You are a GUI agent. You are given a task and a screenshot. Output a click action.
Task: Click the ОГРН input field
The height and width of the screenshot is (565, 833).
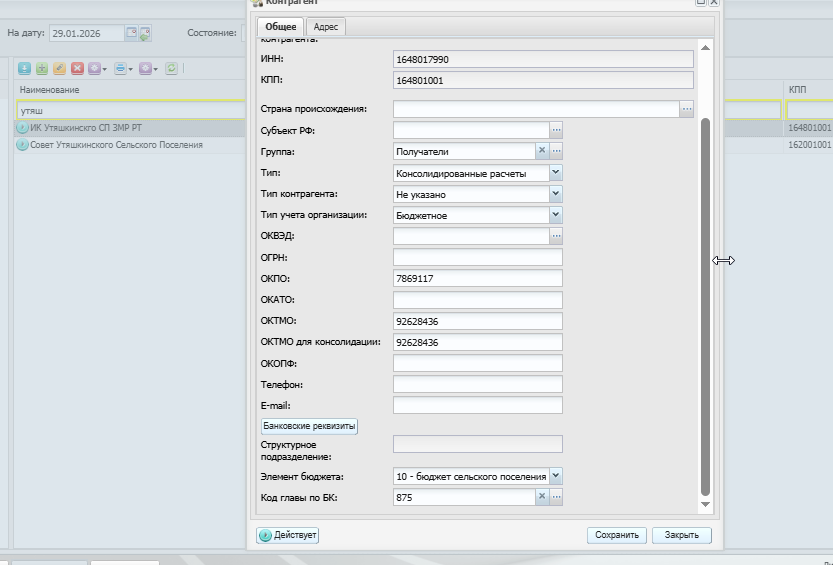[x=478, y=258]
